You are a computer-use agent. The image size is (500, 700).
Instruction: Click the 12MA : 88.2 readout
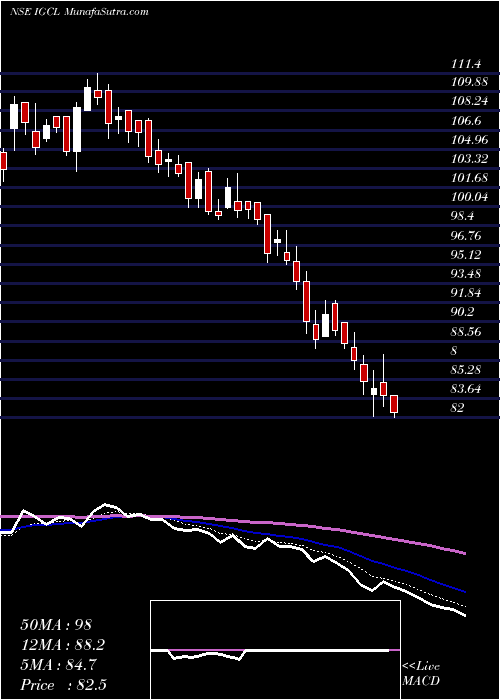[63, 645]
